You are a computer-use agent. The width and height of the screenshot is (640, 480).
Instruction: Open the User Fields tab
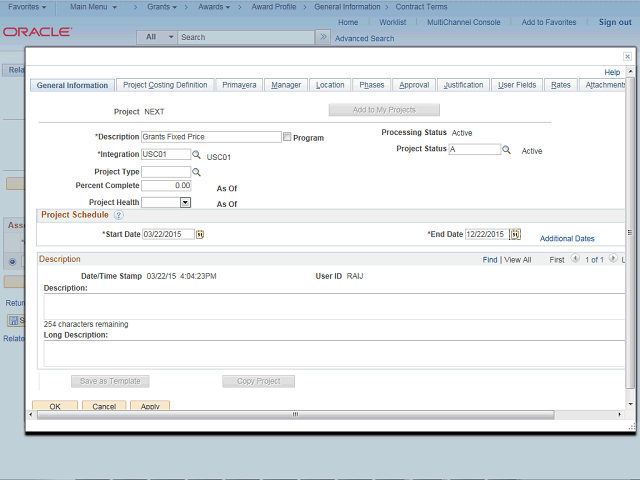[x=517, y=85]
